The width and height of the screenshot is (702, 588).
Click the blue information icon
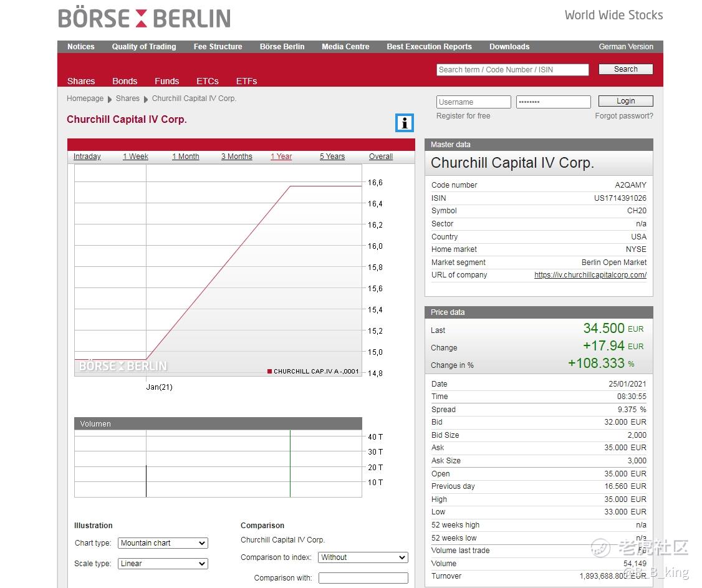404,123
